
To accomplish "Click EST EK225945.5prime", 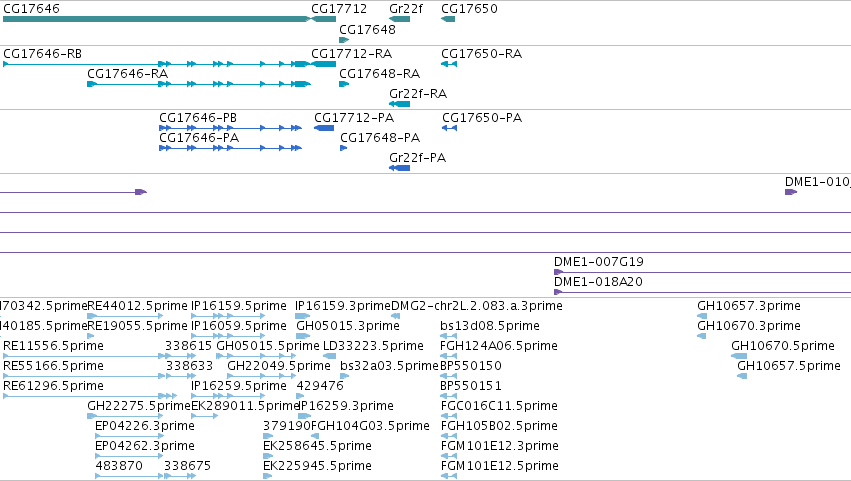I will point(317,466).
